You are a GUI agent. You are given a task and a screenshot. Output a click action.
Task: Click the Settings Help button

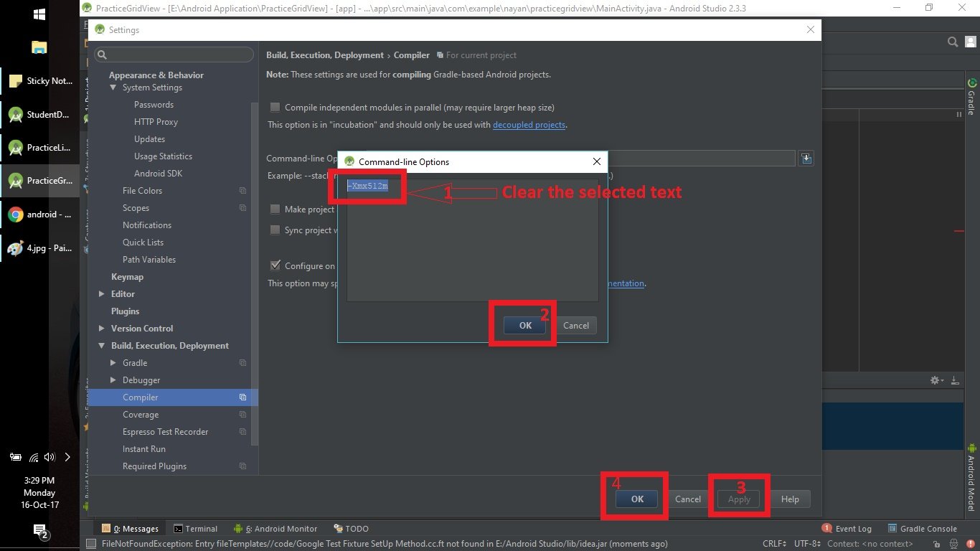[x=790, y=499]
